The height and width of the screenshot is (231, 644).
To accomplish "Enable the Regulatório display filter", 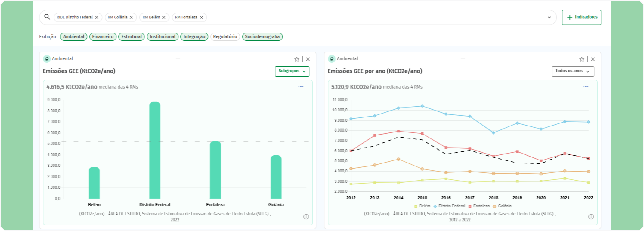I will (225, 37).
